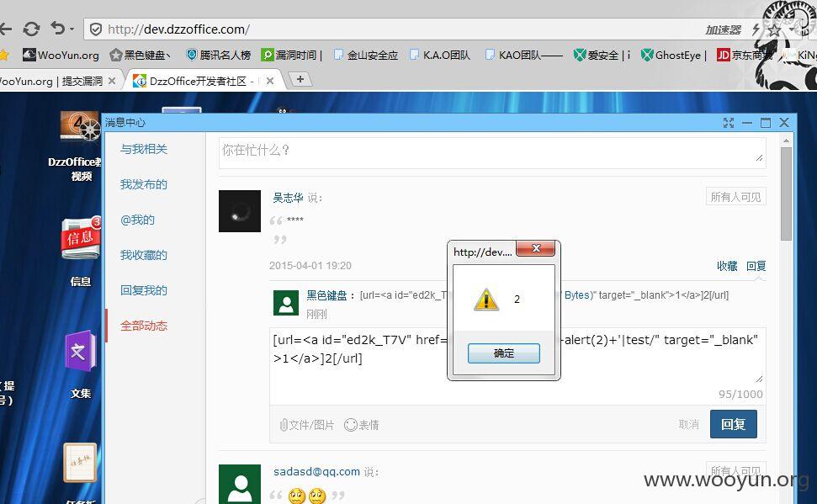The height and width of the screenshot is (504, 817).
Task: Open the 吴志华 user name link
Action: tap(288, 198)
